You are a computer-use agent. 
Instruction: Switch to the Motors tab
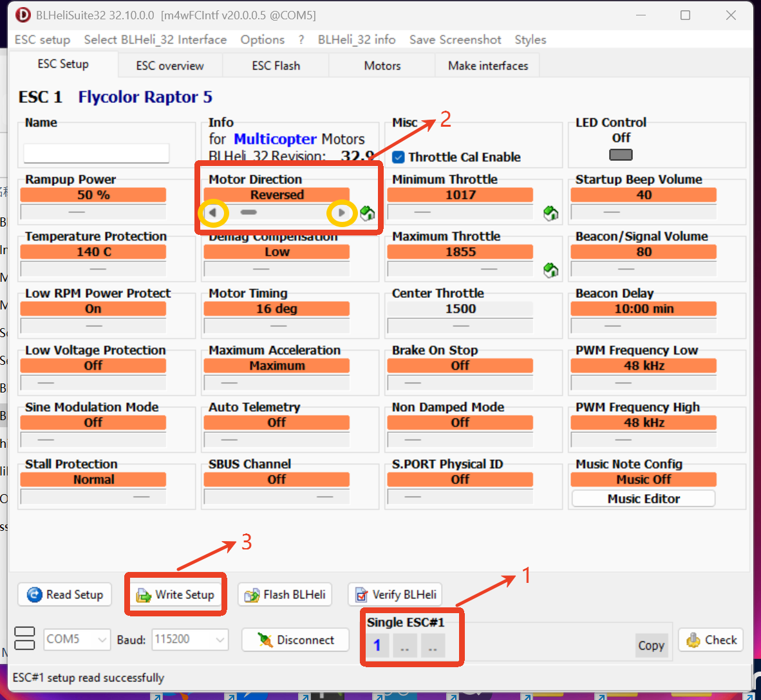click(x=382, y=66)
